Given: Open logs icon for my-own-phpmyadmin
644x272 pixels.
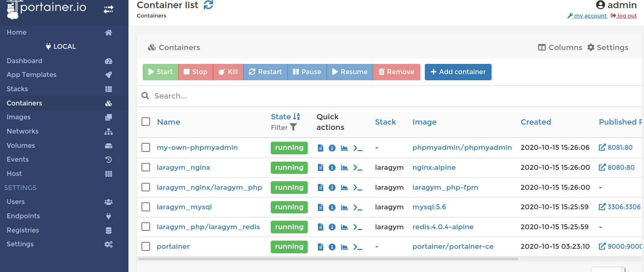Looking at the screenshot, I should coord(320,148).
